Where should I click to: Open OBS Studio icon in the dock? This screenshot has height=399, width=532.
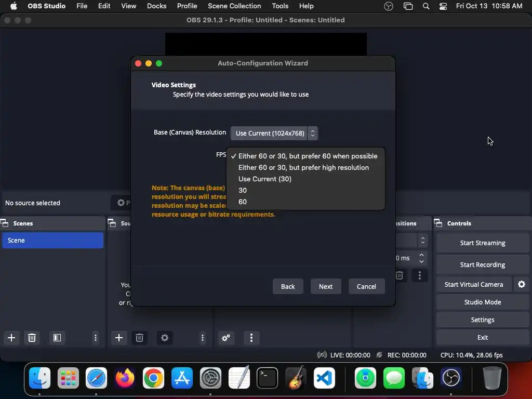tap(451, 378)
